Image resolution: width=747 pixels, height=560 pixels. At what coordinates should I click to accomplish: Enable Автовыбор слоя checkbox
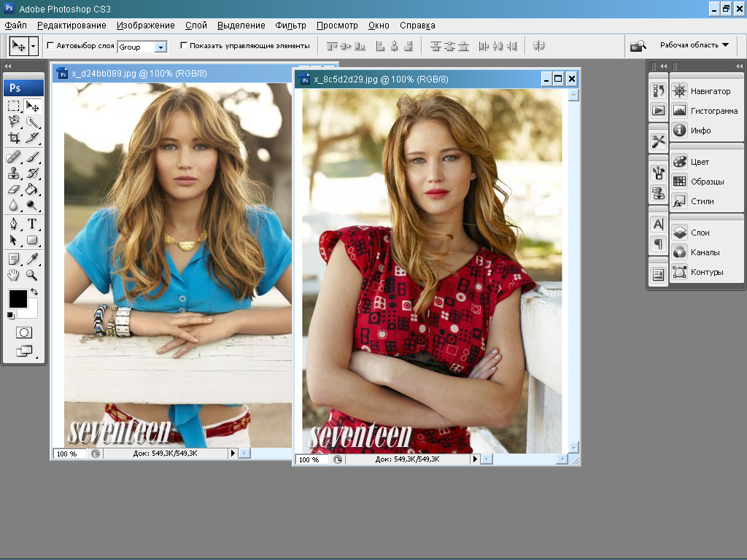tap(50, 46)
